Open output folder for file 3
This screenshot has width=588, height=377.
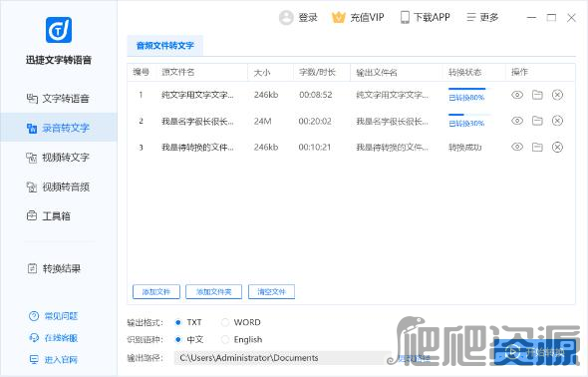point(537,147)
